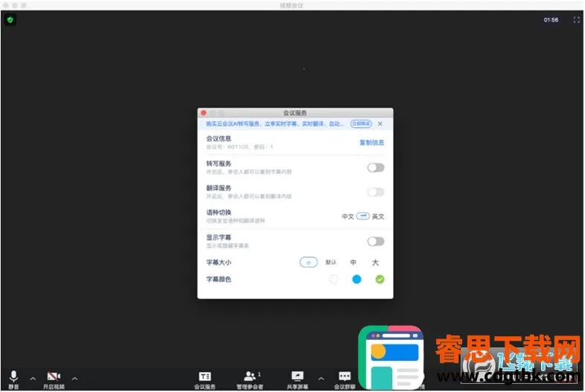Click the share screen (共享屏幕) icon
Viewport: 585px width, 392px height.
click(298, 376)
